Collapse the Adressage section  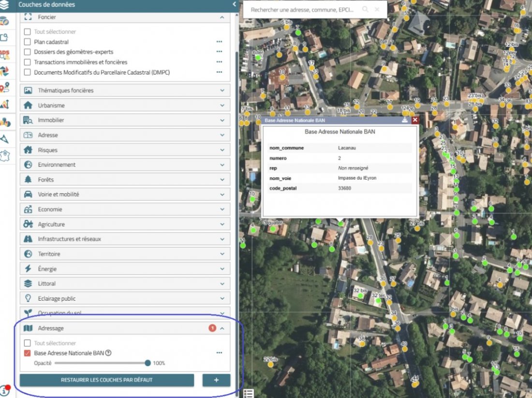coord(222,328)
